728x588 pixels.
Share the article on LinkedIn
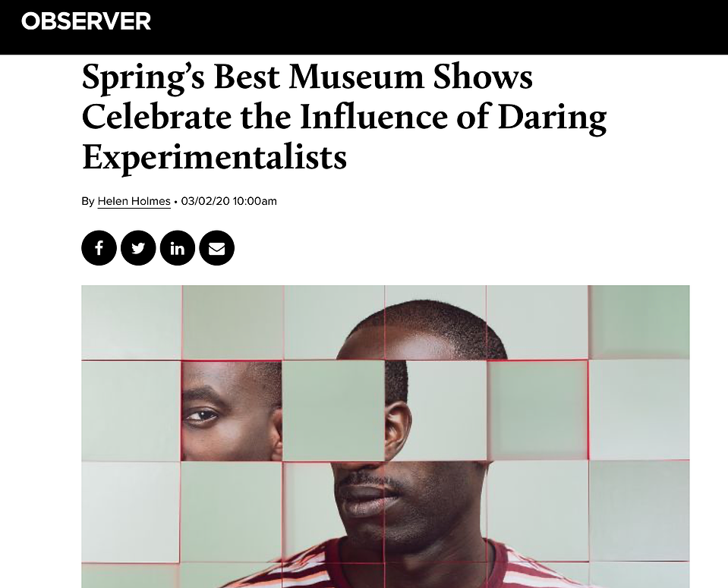[178, 248]
